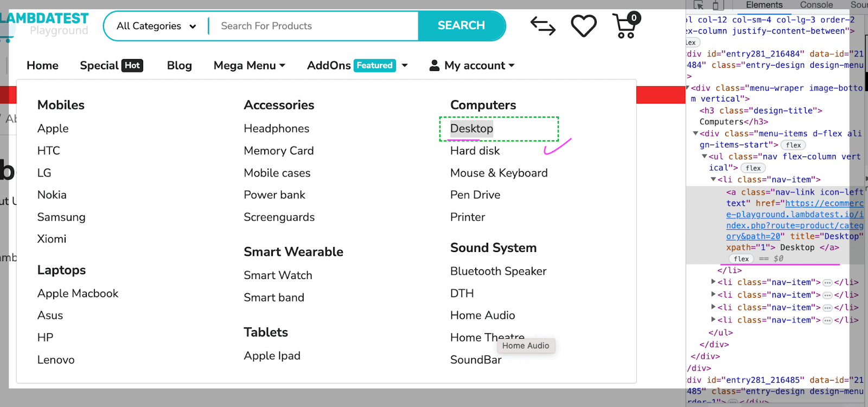Screen dimensions: 868x407
Task: Toggle flex badge under Desktop anchor node
Action: (741, 259)
